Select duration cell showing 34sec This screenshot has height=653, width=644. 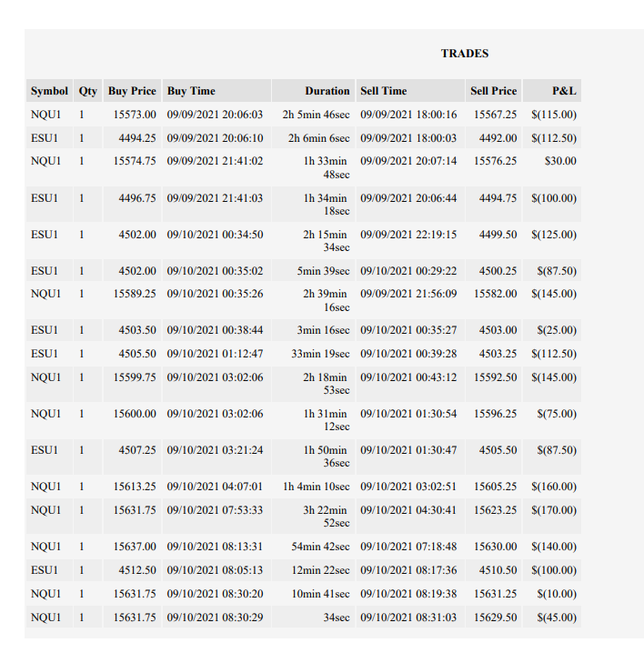(313, 618)
